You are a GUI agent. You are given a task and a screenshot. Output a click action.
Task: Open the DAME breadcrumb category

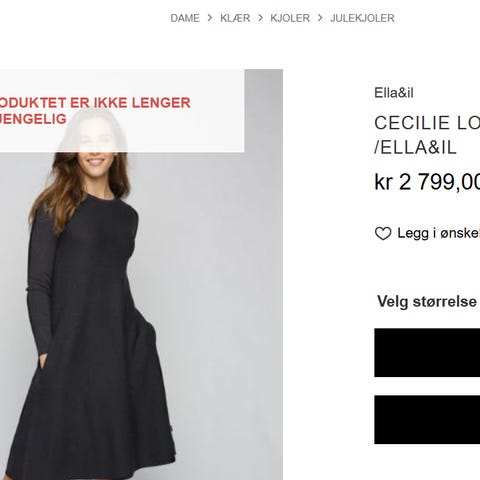185,18
